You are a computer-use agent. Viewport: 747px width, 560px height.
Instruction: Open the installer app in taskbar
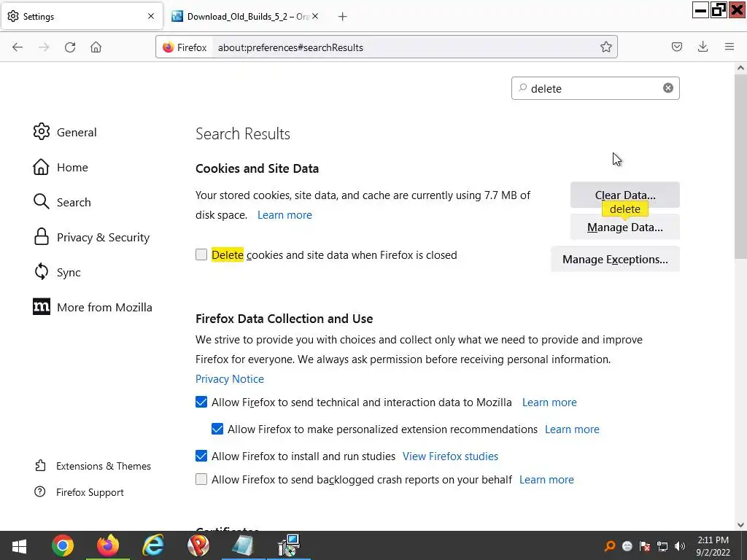[x=289, y=545]
